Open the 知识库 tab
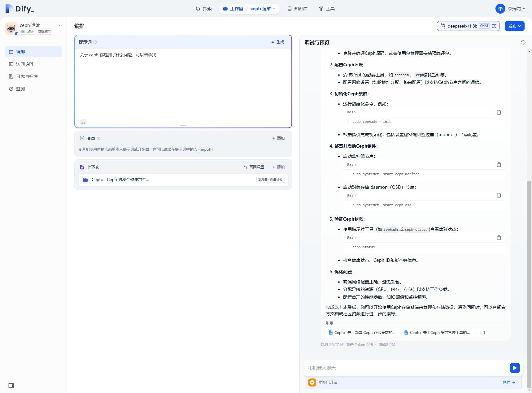This screenshot has width=532, height=393. [x=297, y=9]
